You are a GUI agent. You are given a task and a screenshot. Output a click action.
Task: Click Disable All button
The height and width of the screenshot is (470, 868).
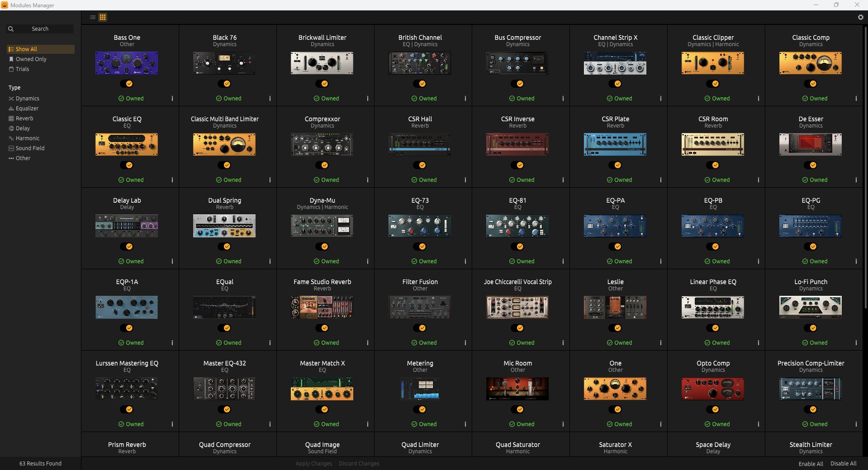pyautogui.click(x=843, y=464)
